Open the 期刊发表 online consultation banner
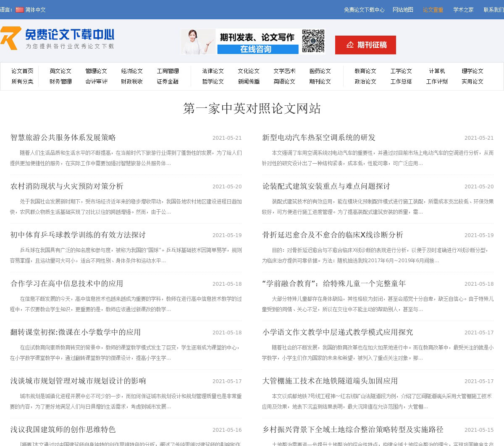 pos(241,42)
